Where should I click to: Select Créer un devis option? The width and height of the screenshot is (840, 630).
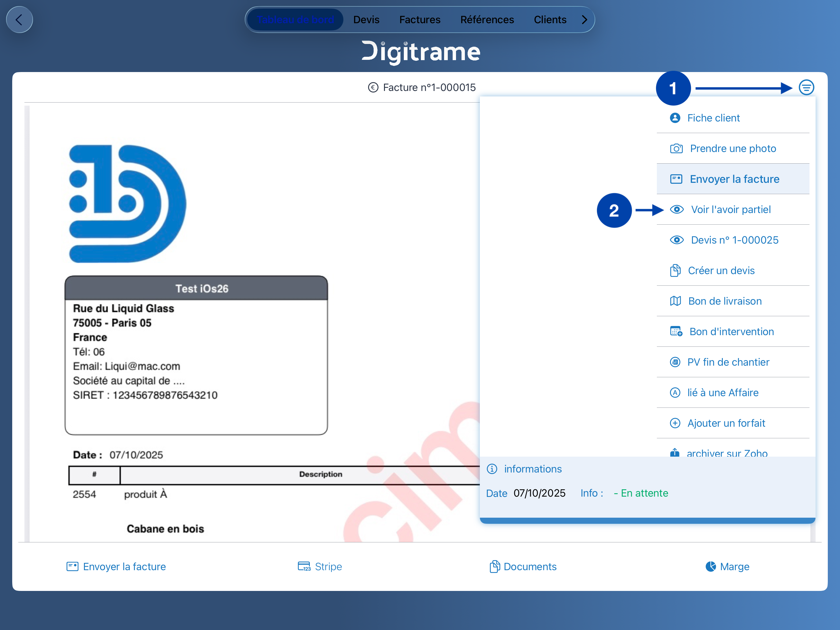721,271
